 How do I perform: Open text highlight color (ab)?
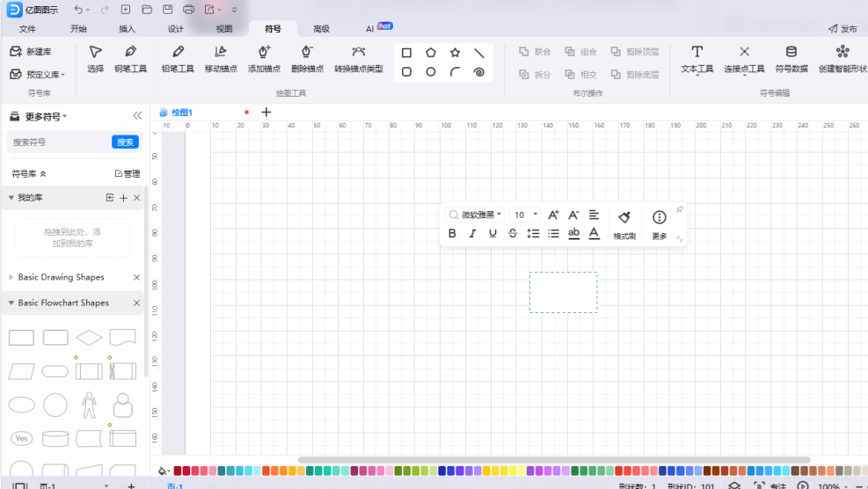coord(573,234)
